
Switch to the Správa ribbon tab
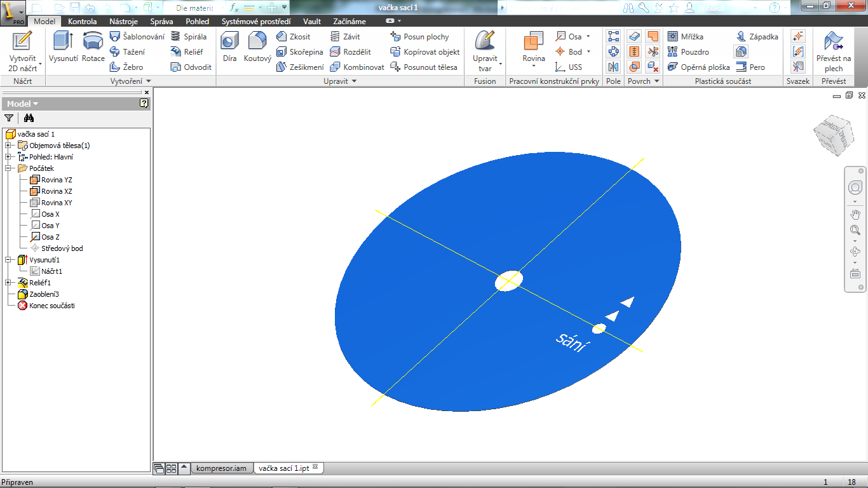coord(161,22)
